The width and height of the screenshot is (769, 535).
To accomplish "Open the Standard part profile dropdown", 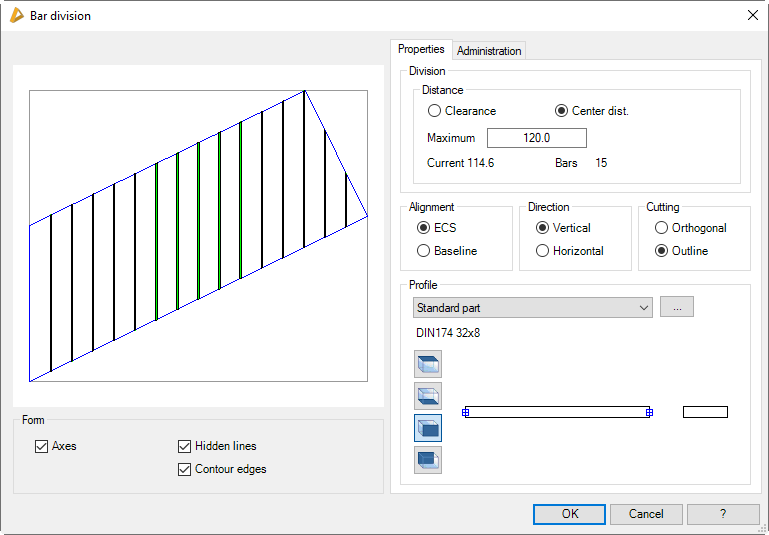I will (533, 308).
